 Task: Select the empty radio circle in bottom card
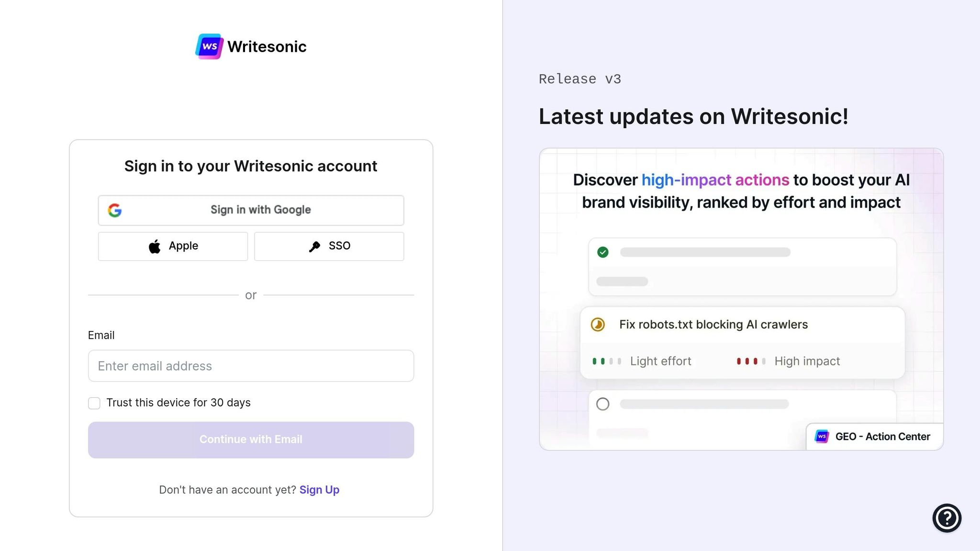click(603, 404)
